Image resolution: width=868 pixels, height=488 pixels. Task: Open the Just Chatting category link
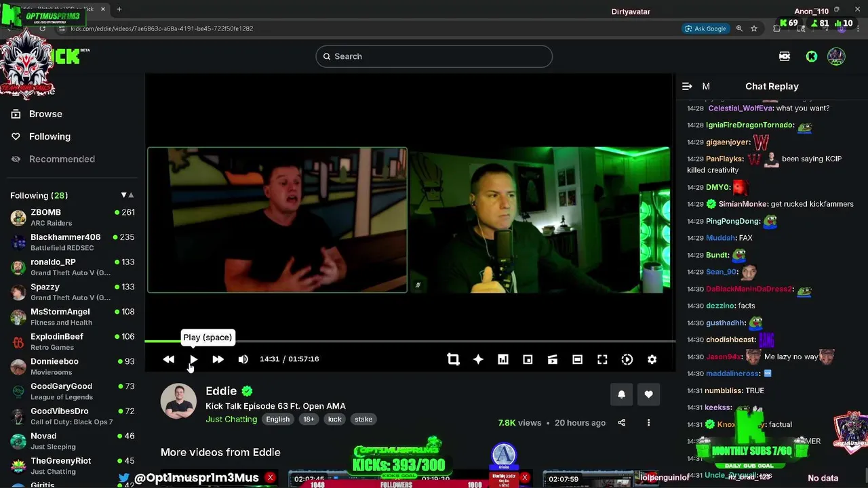tap(231, 419)
